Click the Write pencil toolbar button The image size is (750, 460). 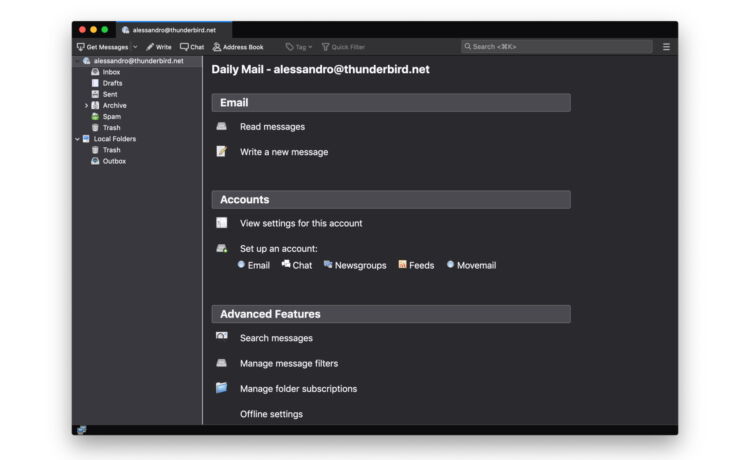pyautogui.click(x=159, y=47)
